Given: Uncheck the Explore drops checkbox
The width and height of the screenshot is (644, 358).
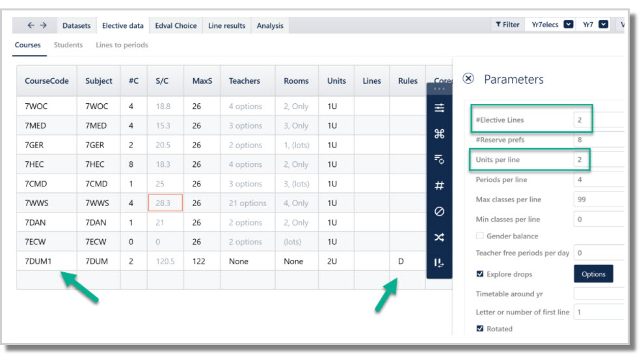Looking at the screenshot, I should pos(479,274).
